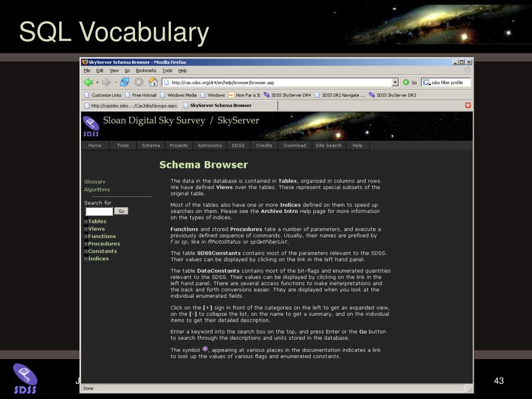
Task: Click the green Go icon beside address bar
Action: pyautogui.click(x=406, y=83)
